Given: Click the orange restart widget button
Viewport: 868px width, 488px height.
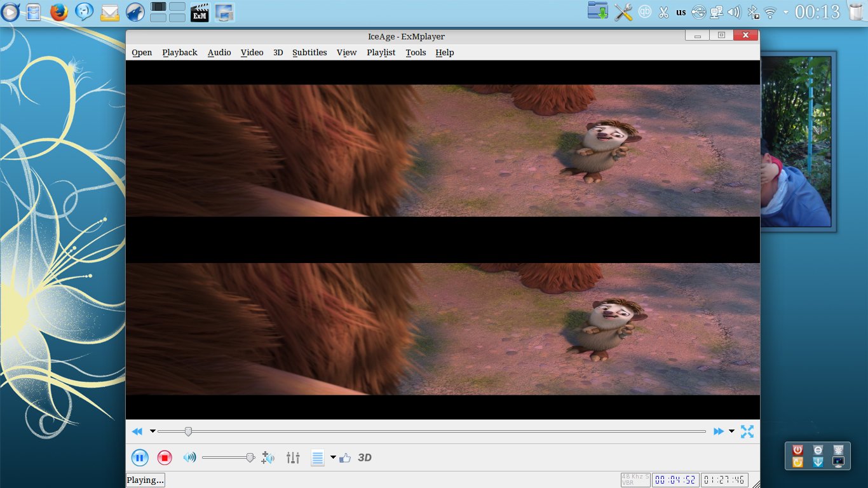Looking at the screenshot, I should click(x=798, y=463).
